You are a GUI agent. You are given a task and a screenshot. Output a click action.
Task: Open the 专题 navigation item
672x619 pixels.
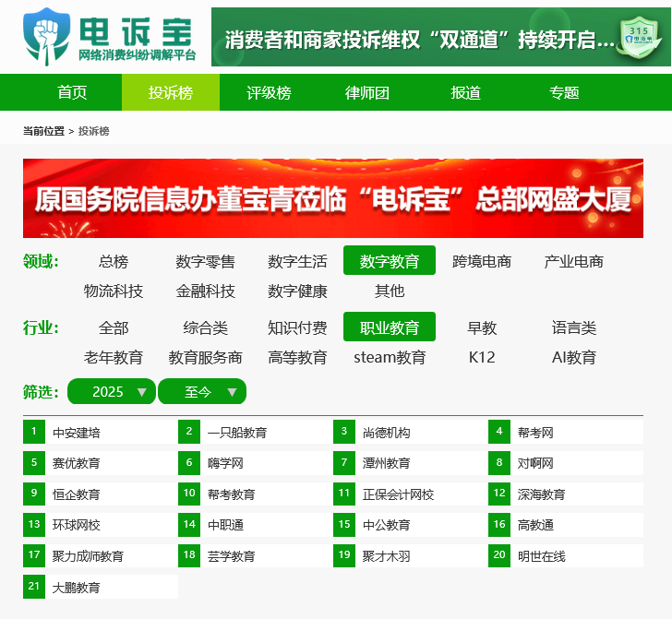click(x=564, y=92)
